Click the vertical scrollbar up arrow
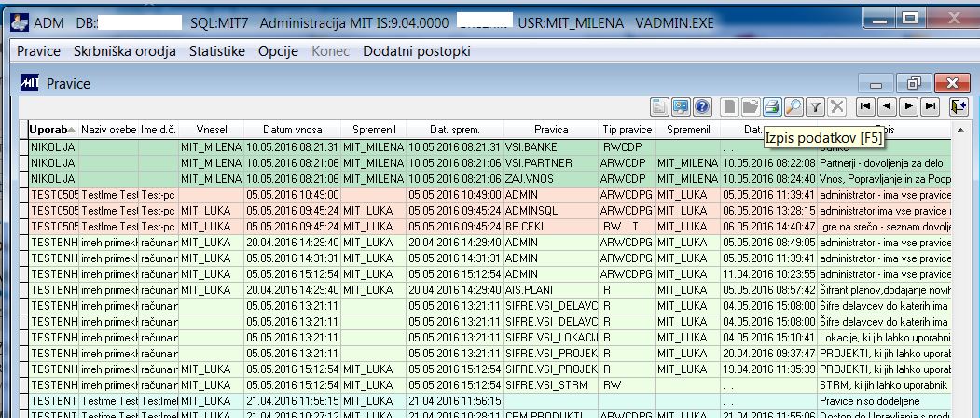The image size is (980, 418). 960,130
